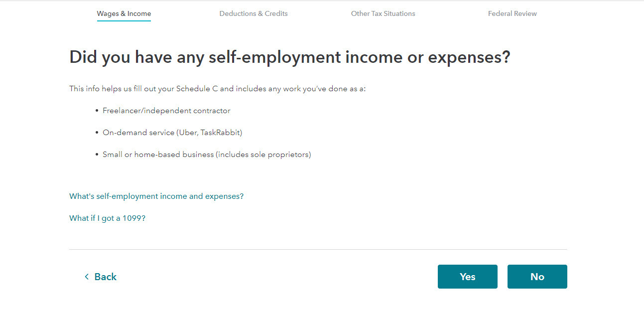Go to the Other Tax Situations tab
The width and height of the screenshot is (644, 319).
click(383, 13)
